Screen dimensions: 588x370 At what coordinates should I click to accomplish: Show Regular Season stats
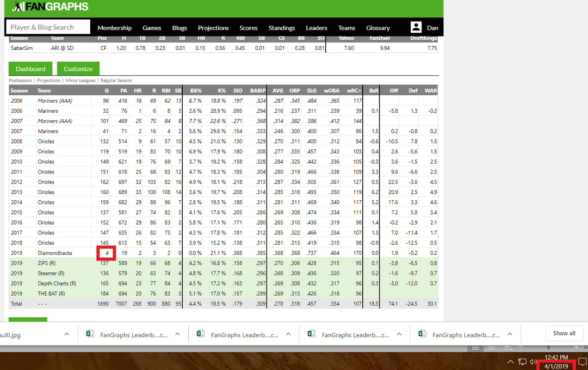click(116, 80)
